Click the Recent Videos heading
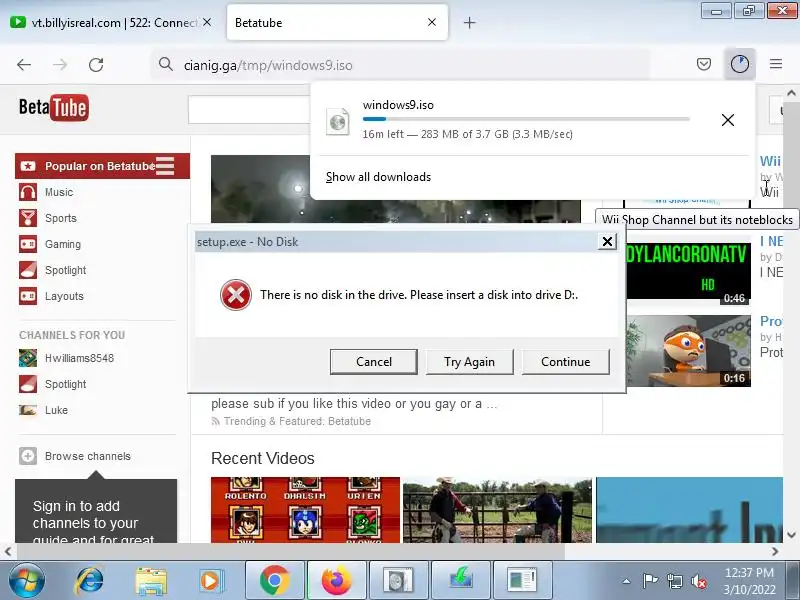 (x=263, y=458)
